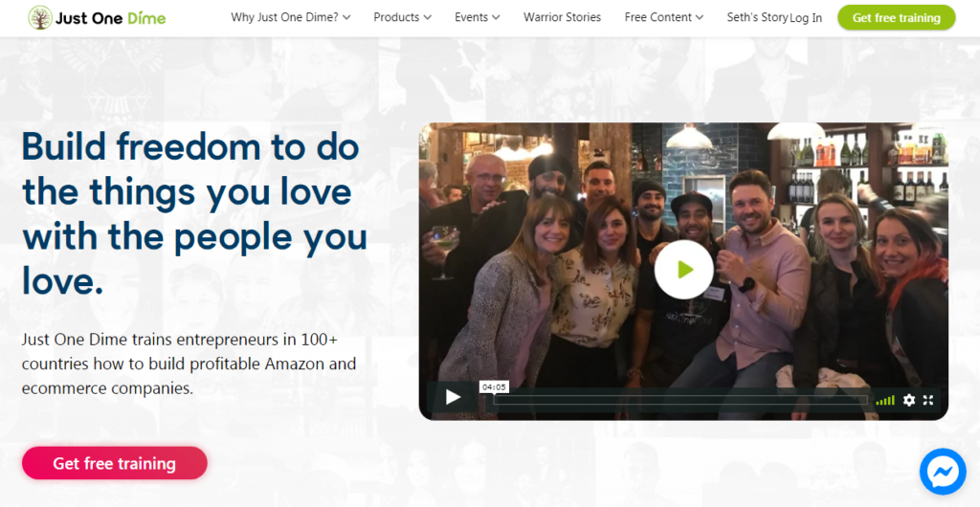
Task: Expand the Free Content dropdown
Action: coord(663,17)
